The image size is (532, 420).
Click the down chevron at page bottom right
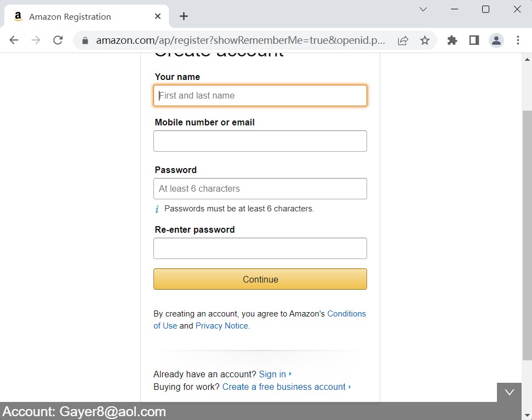(x=509, y=392)
